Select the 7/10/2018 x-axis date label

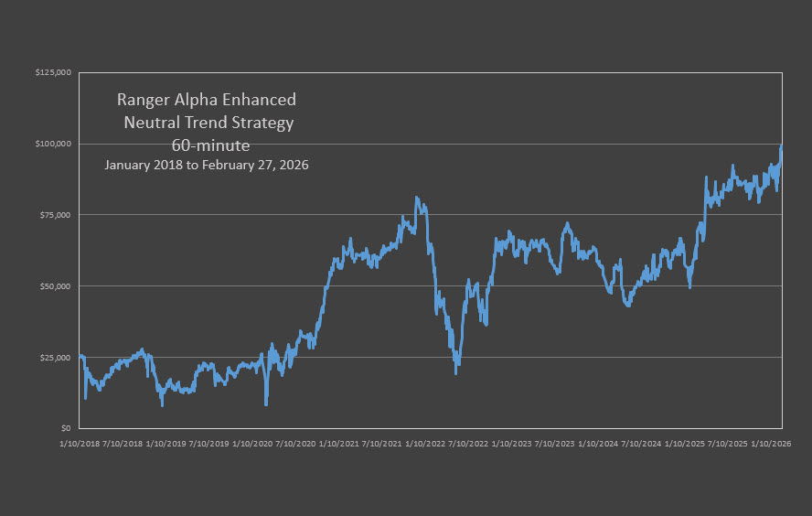[124, 444]
